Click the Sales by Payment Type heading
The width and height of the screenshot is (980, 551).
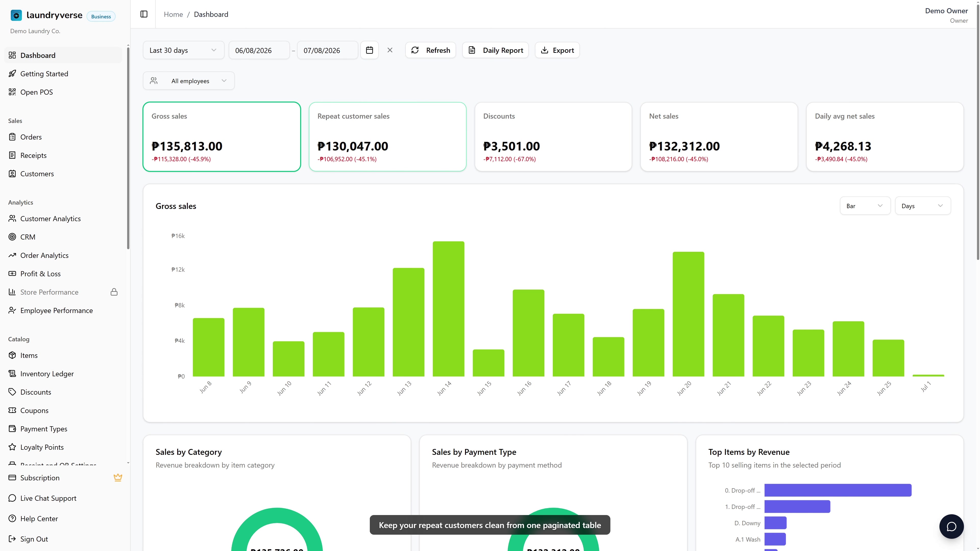(x=474, y=452)
